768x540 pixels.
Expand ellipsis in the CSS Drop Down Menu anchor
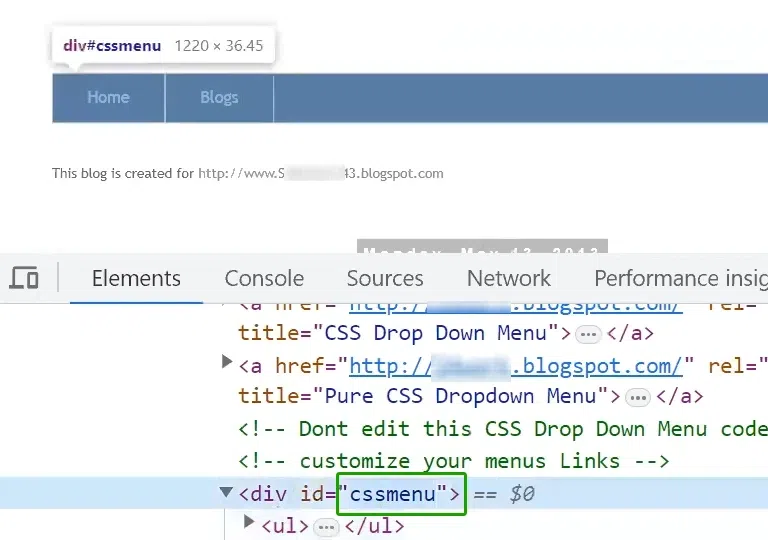(x=588, y=335)
